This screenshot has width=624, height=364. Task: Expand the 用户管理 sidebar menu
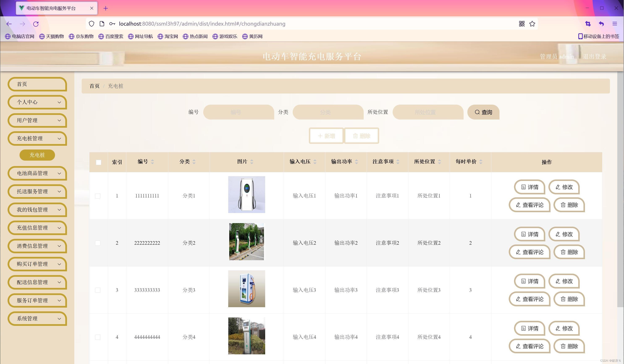[37, 120]
